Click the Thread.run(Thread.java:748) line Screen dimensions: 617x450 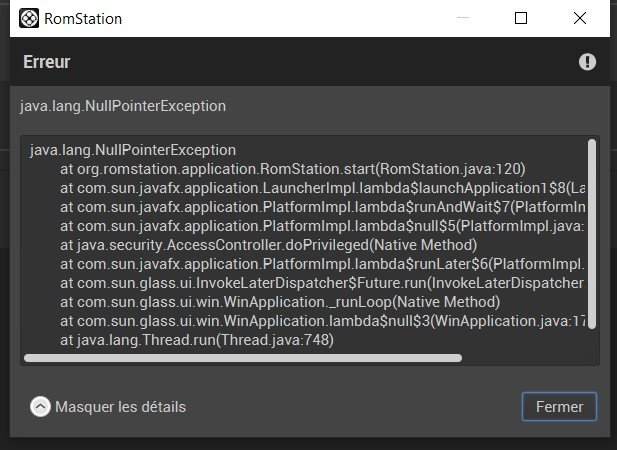(x=197, y=340)
